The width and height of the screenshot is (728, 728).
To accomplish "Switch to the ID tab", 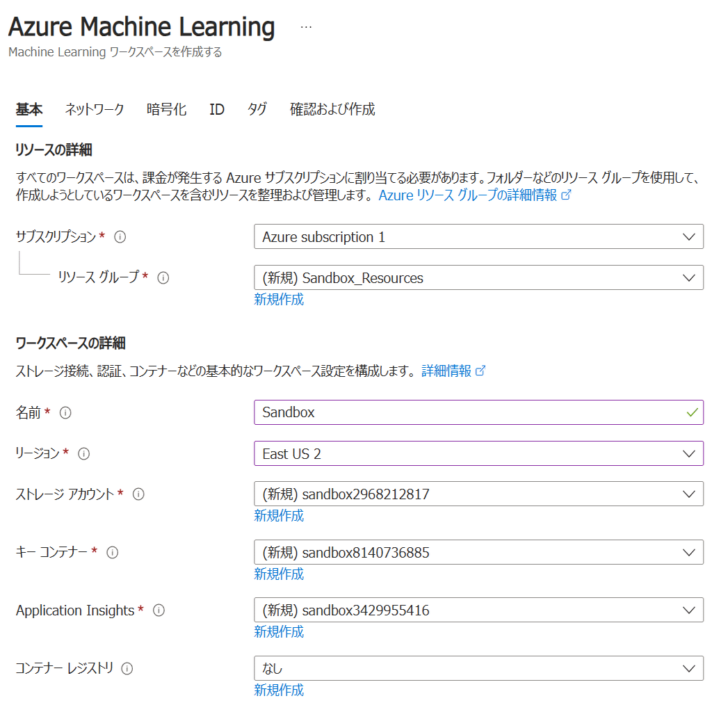I will pyautogui.click(x=217, y=110).
